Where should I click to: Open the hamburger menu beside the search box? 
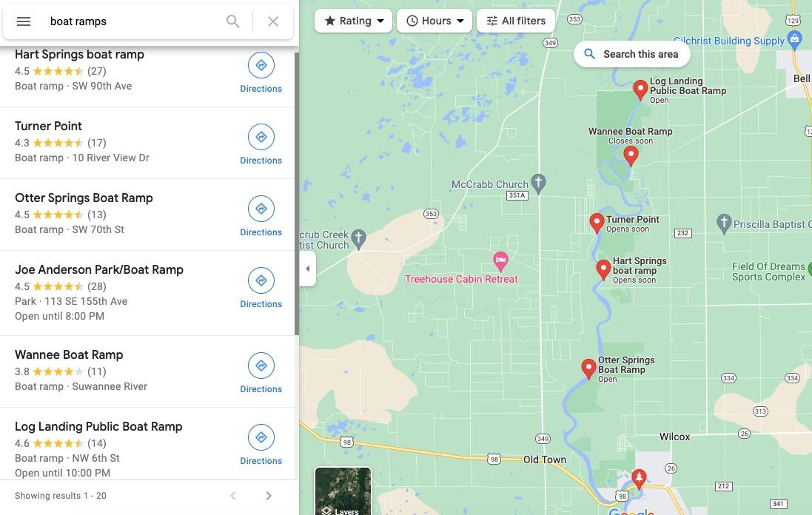[23, 21]
